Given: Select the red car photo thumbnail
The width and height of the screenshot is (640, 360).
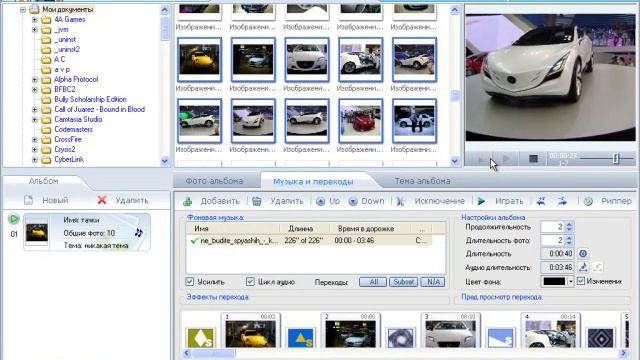Looking at the screenshot, I should click(360, 121).
